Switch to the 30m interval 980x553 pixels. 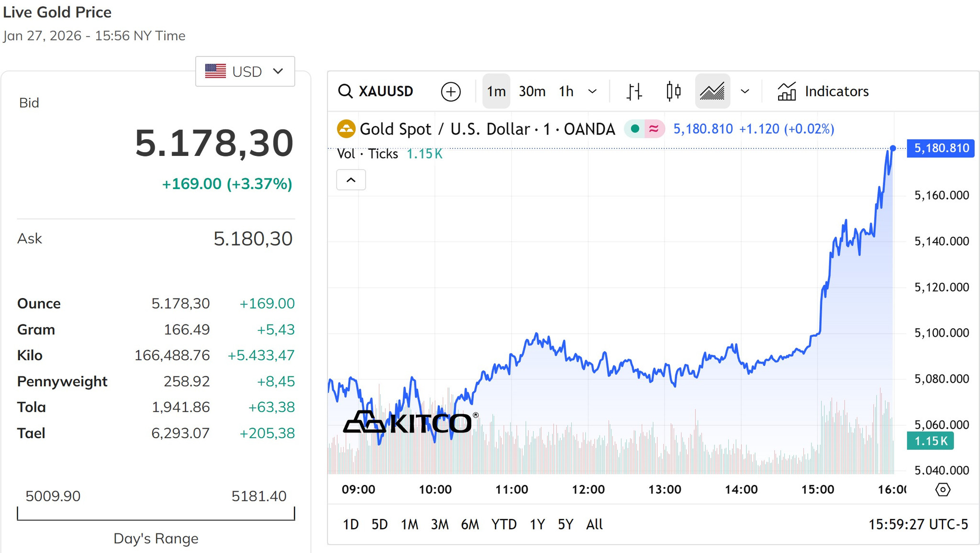[532, 91]
